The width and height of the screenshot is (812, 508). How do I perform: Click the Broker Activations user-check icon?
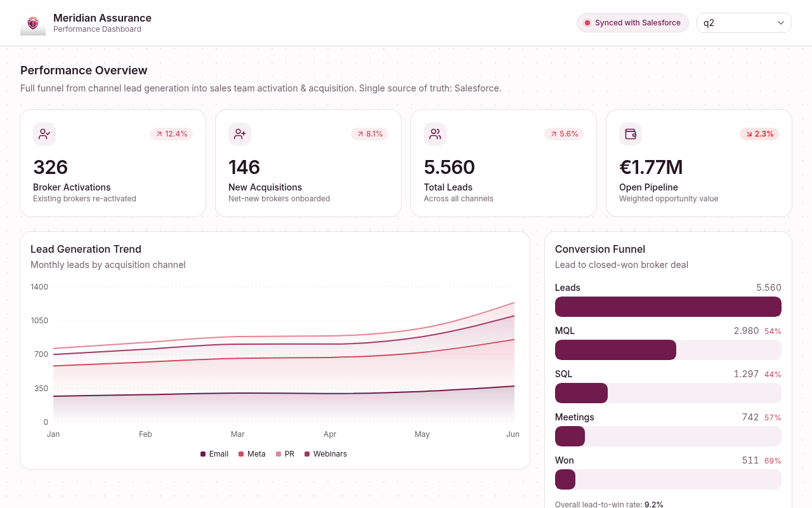(x=44, y=134)
